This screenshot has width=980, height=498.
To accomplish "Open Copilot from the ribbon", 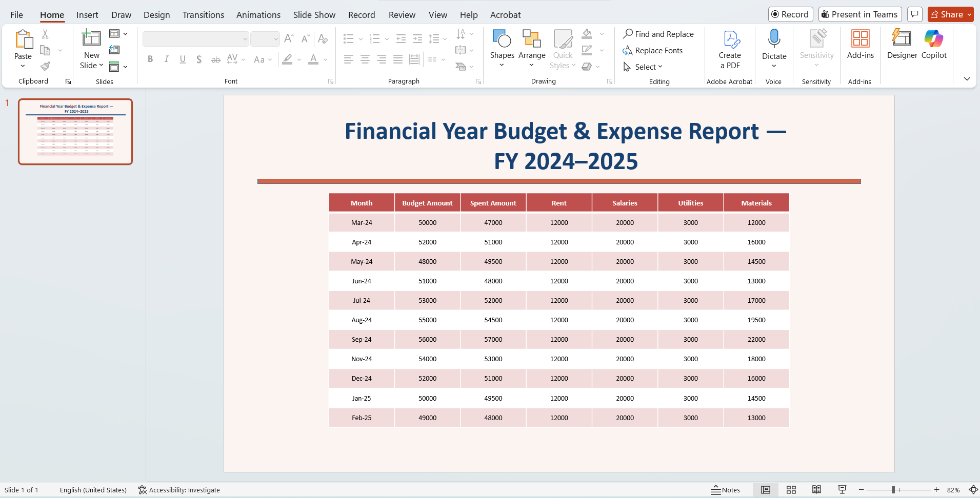I will point(934,45).
